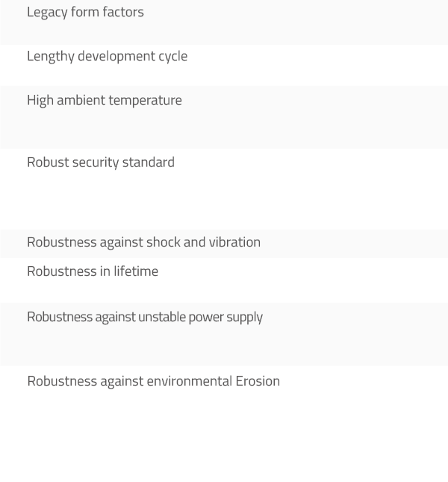Click the word 'unstable' in the table

coord(162,318)
